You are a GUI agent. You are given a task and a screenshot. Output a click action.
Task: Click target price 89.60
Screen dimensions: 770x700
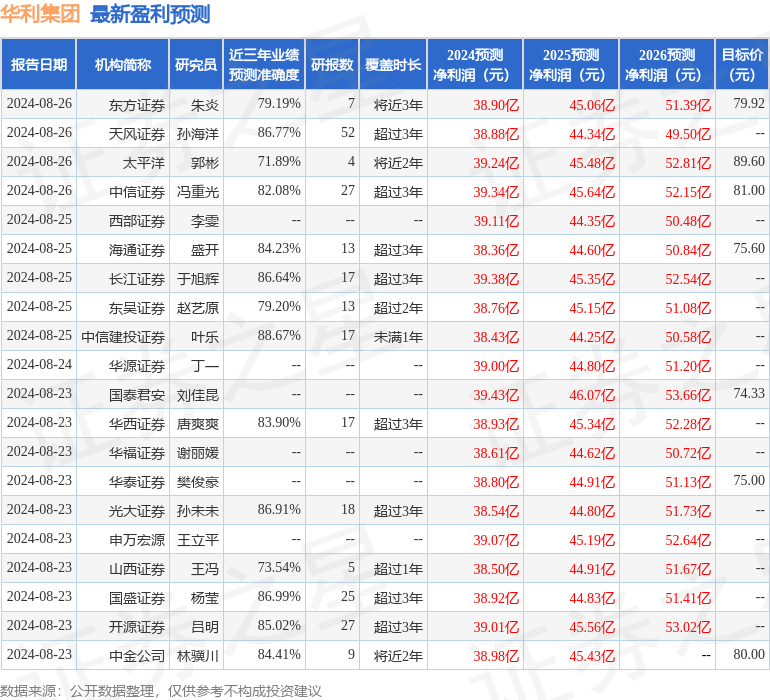click(x=749, y=162)
